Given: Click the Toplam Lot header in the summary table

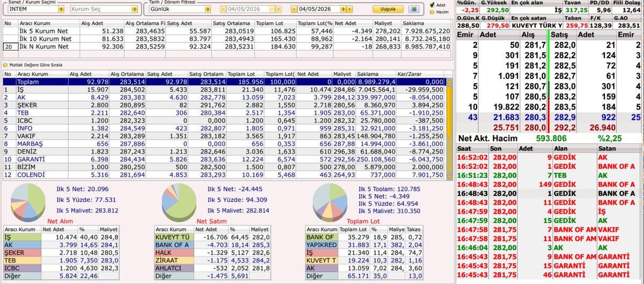Looking at the screenshot, I should [275, 24].
